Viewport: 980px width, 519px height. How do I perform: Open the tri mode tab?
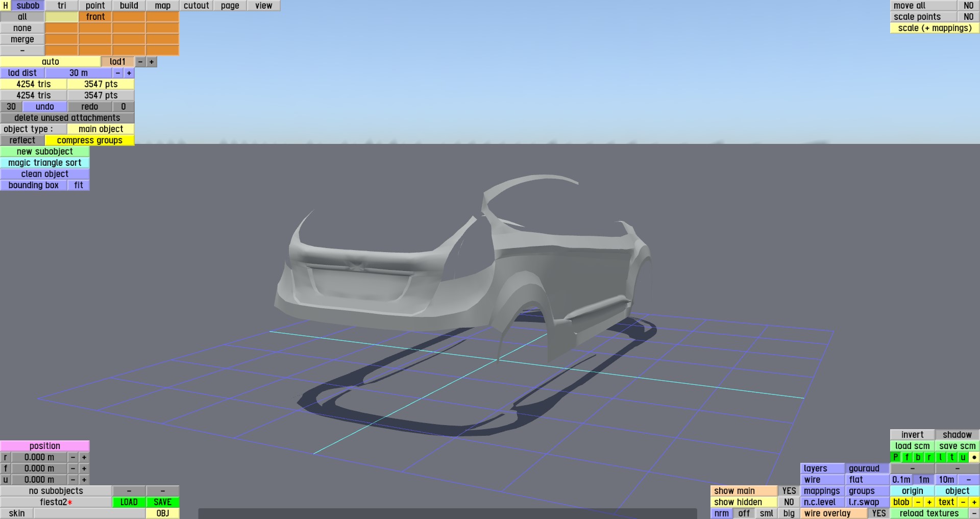[x=62, y=6]
